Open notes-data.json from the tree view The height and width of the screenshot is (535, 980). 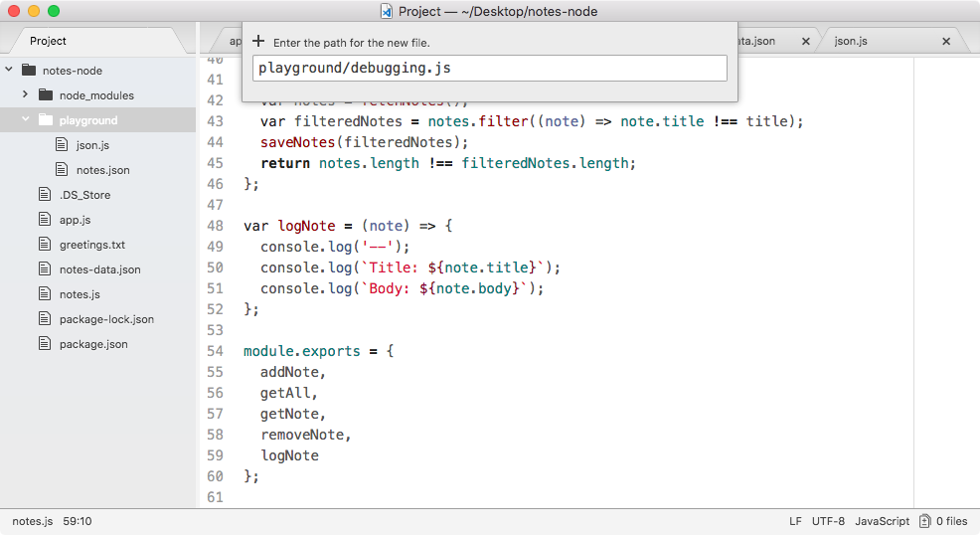[x=100, y=269]
